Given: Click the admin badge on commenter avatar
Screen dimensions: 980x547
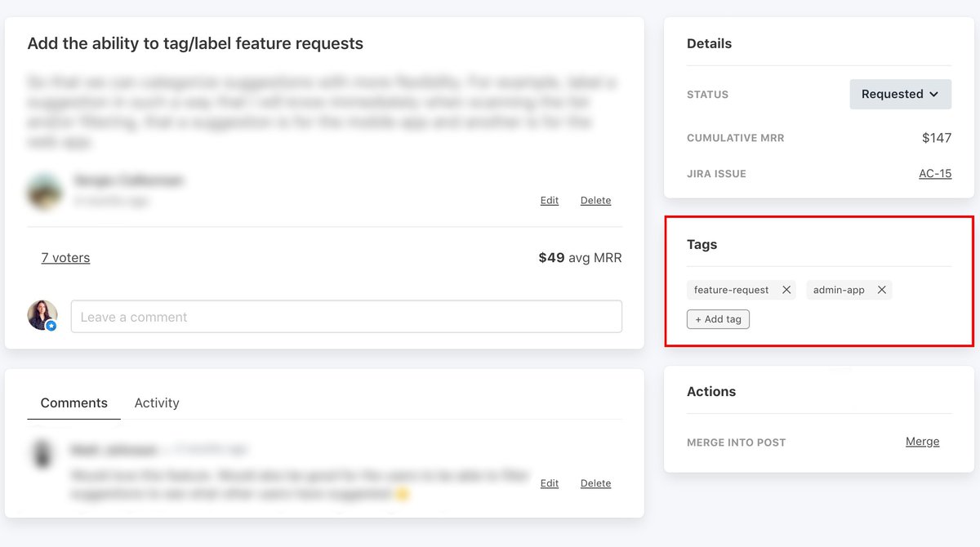Looking at the screenshot, I should click(51, 326).
